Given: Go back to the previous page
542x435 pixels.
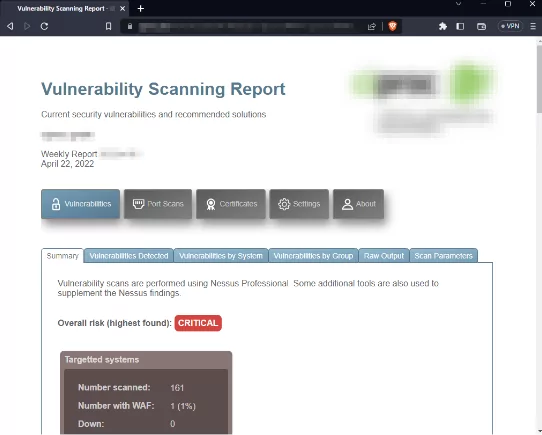Looking at the screenshot, I should pos(10,26).
